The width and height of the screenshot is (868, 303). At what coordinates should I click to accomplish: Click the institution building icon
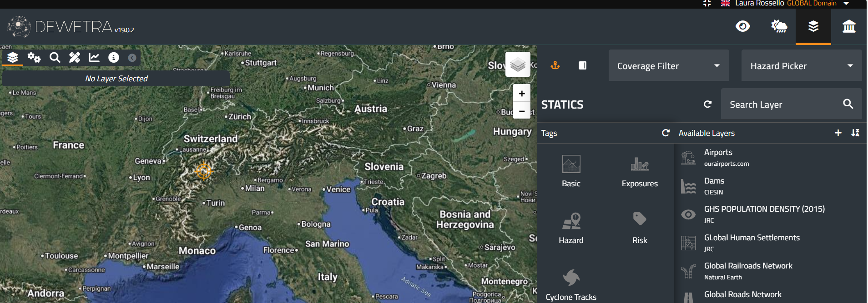[x=849, y=26]
